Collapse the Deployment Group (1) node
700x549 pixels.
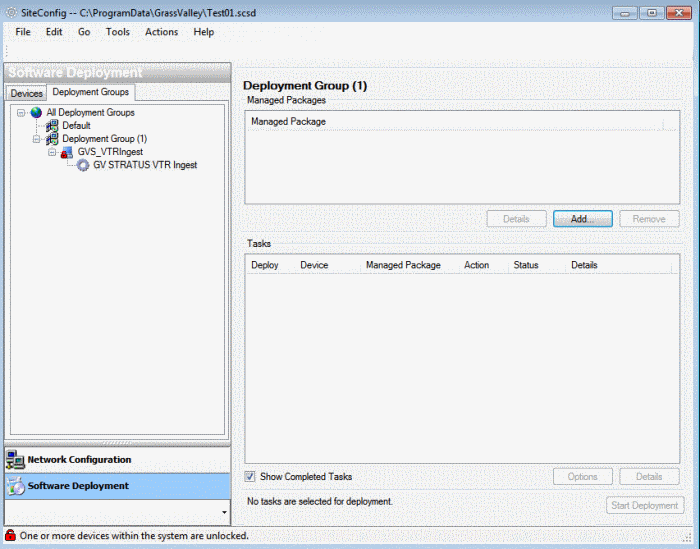37,139
